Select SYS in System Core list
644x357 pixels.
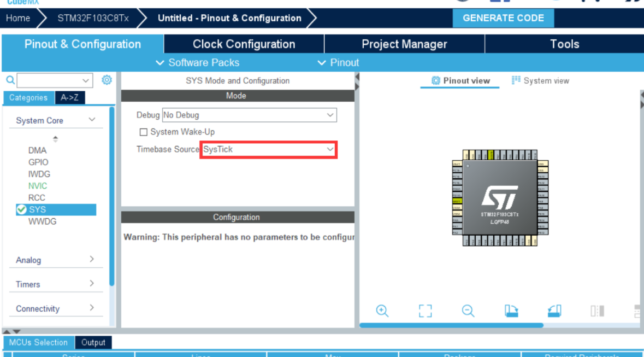click(x=56, y=209)
